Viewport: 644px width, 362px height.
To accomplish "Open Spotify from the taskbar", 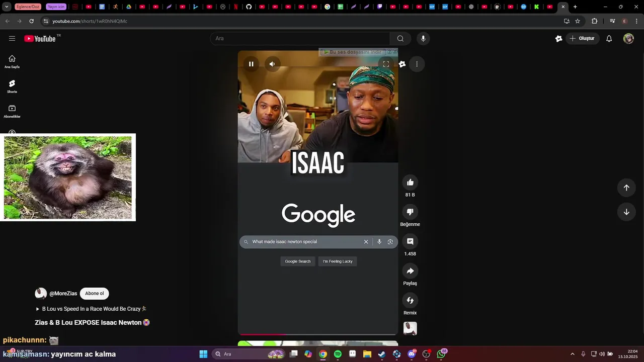I will click(x=338, y=354).
